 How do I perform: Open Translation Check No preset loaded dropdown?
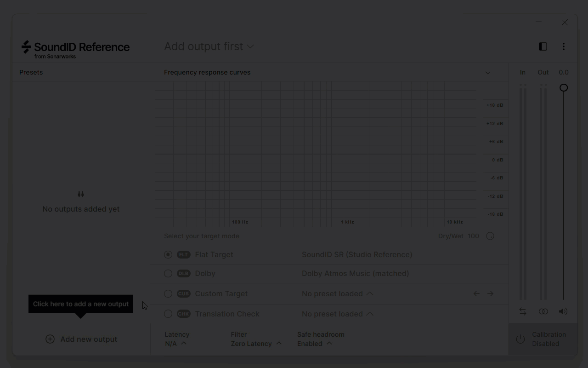[338, 314]
